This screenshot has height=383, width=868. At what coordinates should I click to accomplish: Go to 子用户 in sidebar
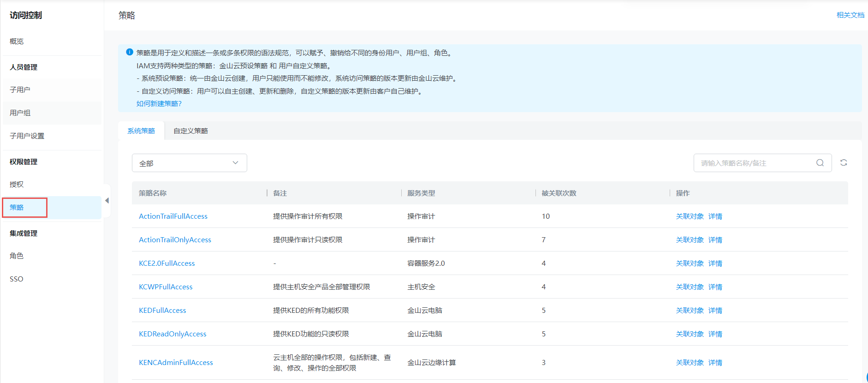[20, 90]
